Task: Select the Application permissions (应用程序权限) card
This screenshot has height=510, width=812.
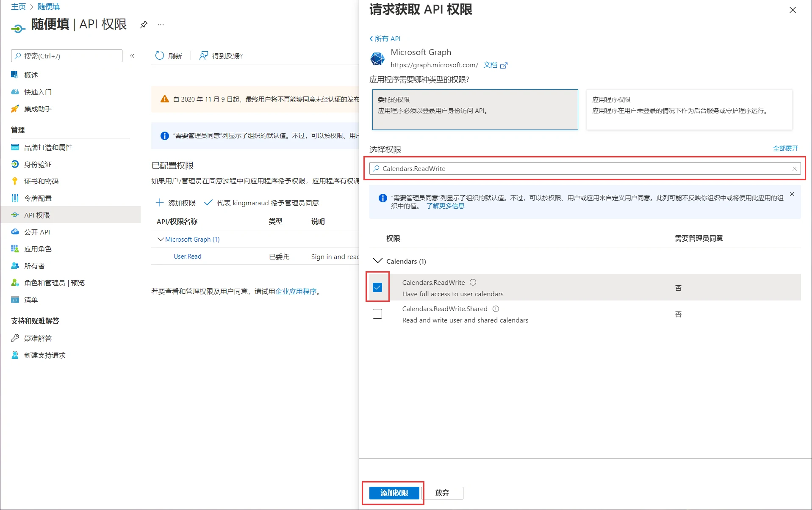Action: point(689,109)
